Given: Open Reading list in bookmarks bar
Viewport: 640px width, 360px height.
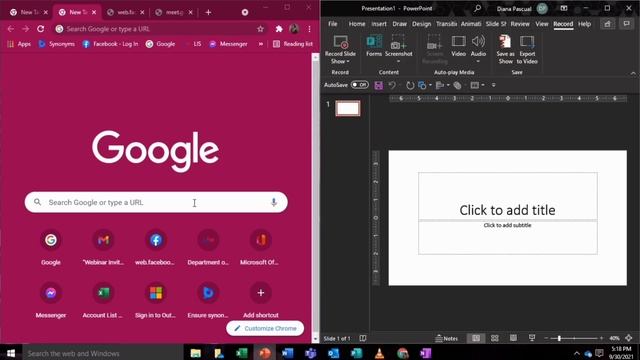Looking at the screenshot, I should 293,44.
